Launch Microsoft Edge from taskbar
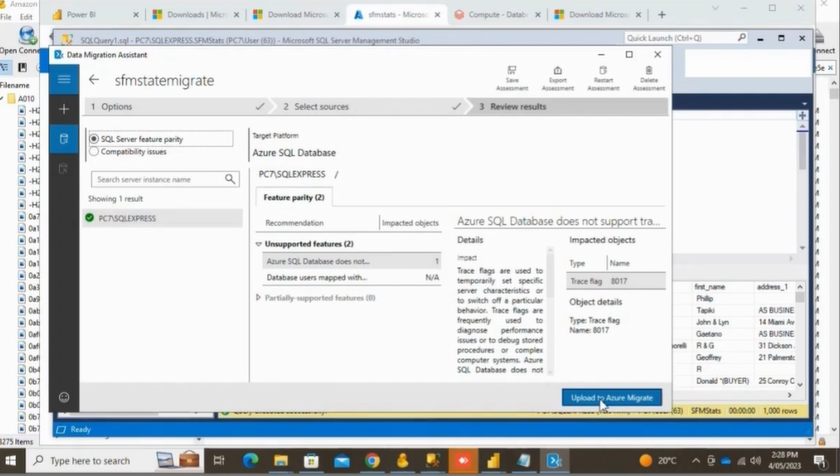840x476 pixels. [250, 460]
